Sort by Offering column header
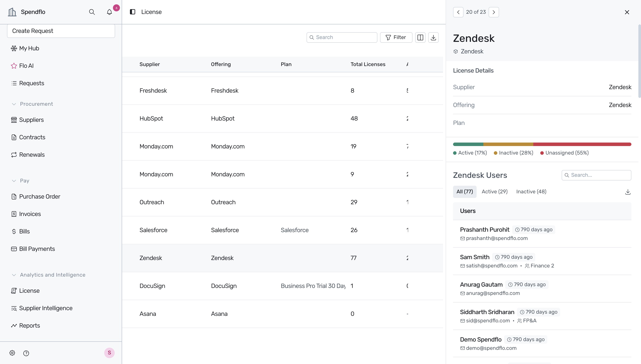Screen dimensions: 641x364 [221, 64]
